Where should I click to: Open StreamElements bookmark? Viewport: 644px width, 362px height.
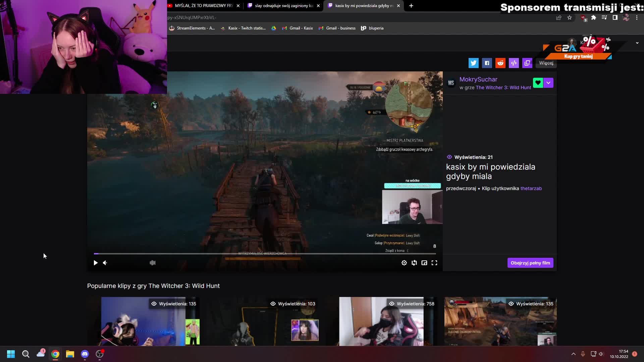pos(192,28)
